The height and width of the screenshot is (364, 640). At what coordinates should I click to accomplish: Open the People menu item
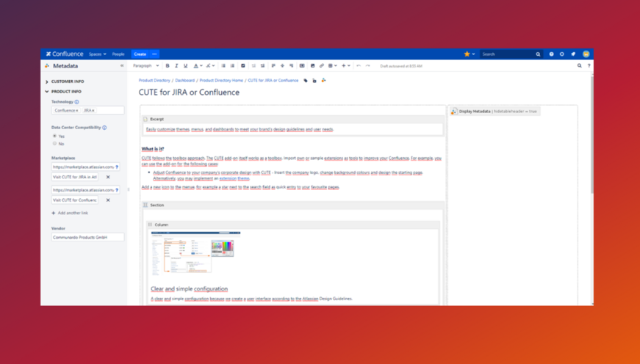[x=118, y=54]
